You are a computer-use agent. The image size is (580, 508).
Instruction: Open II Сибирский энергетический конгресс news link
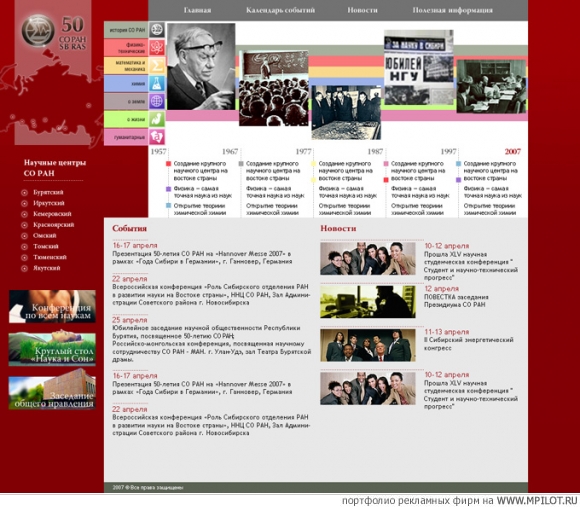tap(468, 344)
